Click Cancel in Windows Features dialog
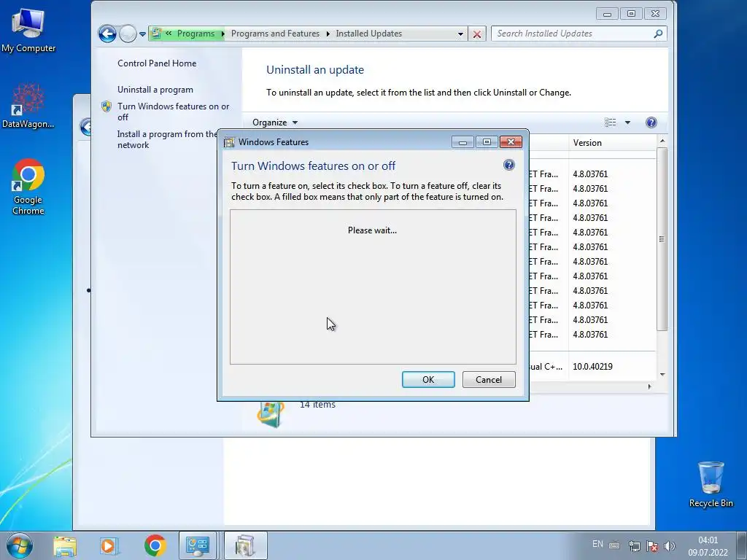The image size is (747, 560). 489,379
